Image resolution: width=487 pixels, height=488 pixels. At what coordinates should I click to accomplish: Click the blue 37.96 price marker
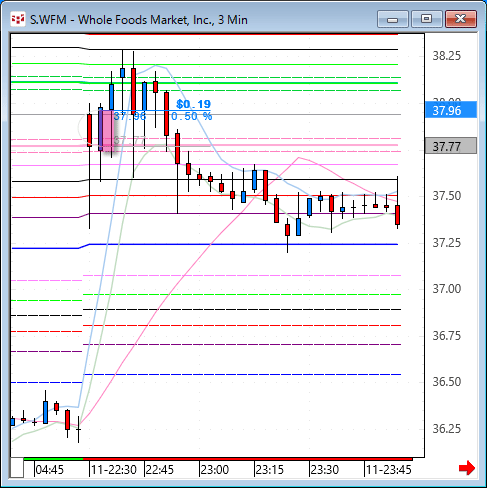(x=451, y=110)
